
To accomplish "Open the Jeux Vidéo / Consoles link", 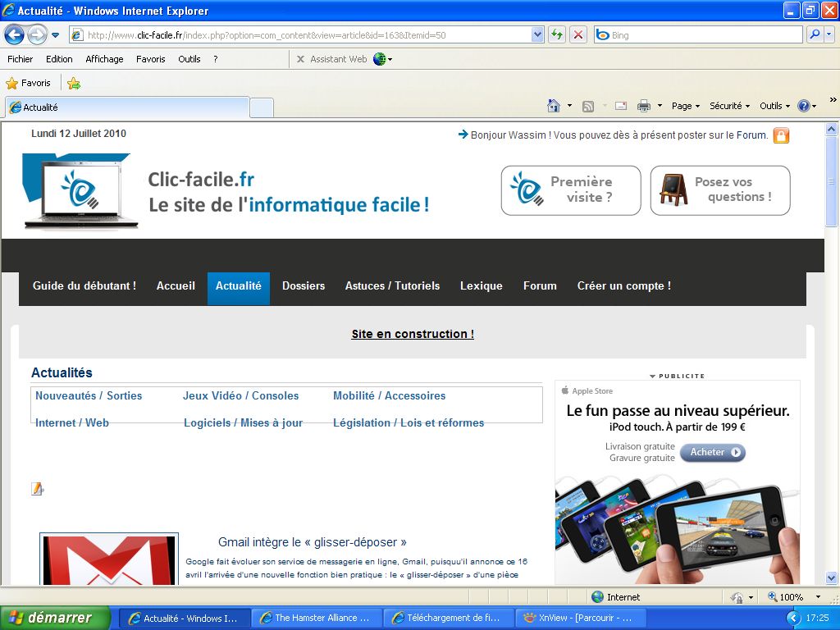I will point(240,395).
